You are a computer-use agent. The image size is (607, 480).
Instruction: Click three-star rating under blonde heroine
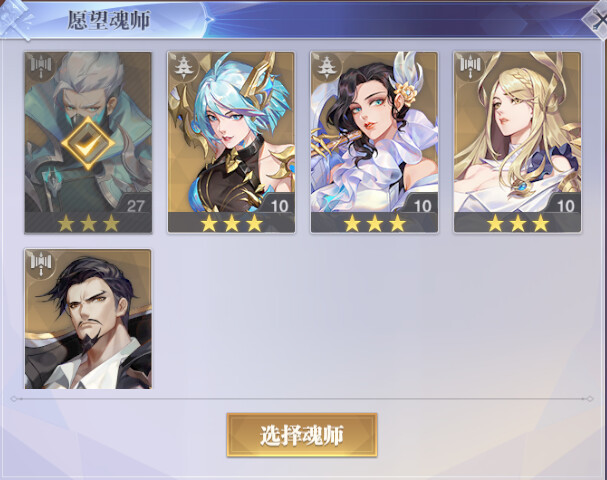point(518,223)
